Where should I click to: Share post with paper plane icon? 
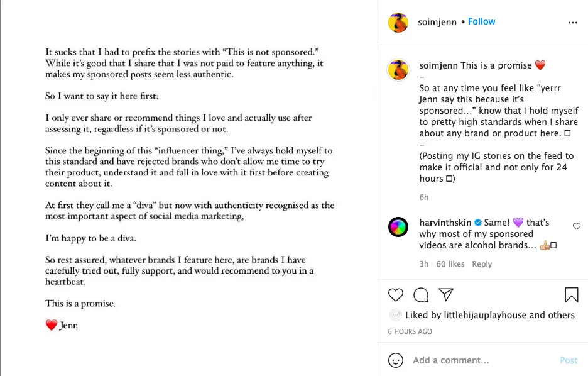coord(446,294)
